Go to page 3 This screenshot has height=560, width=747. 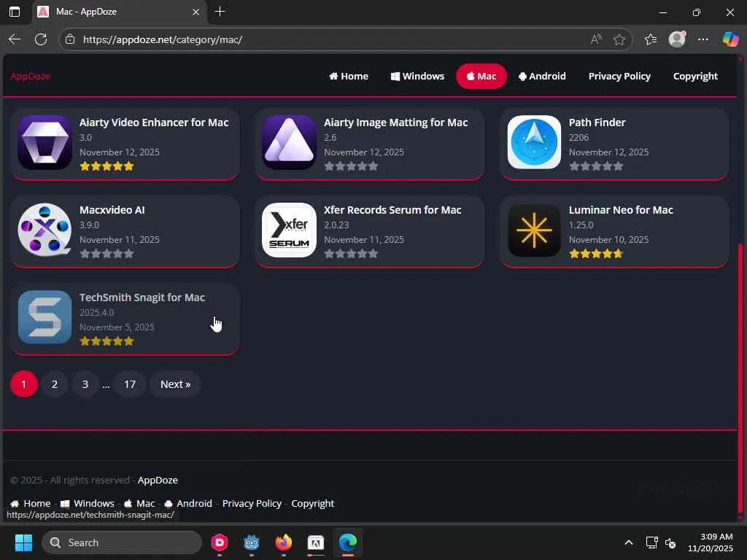click(85, 384)
